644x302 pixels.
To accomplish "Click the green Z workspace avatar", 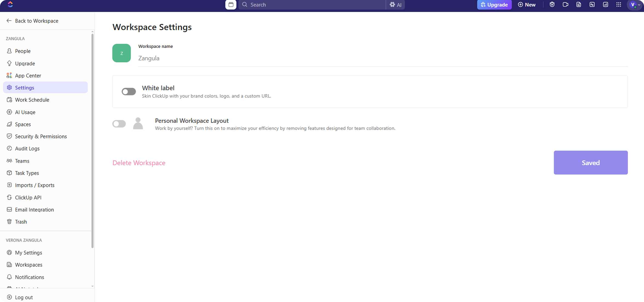I will point(122,53).
